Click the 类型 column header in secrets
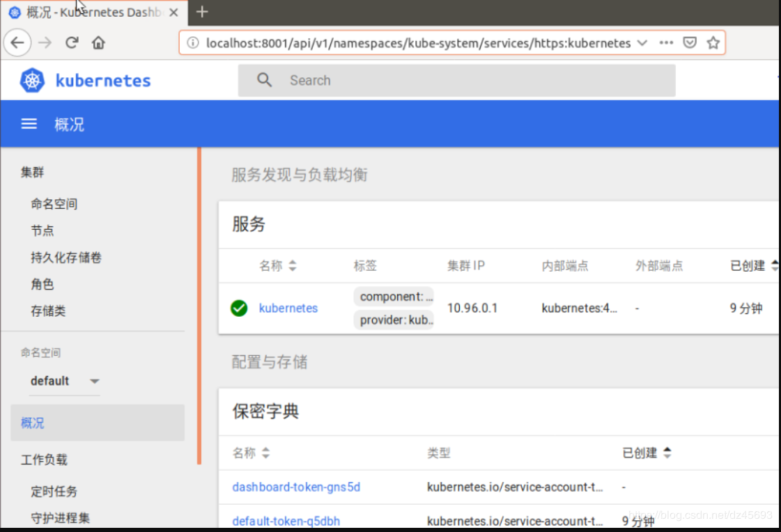Viewport: 781px width, 532px height. [x=438, y=453]
